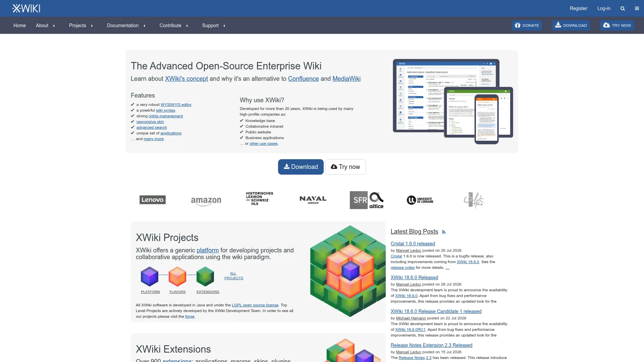The width and height of the screenshot is (644, 362).
Task: Open the Cristal 1.6.0 released post
Action: [x=413, y=244]
